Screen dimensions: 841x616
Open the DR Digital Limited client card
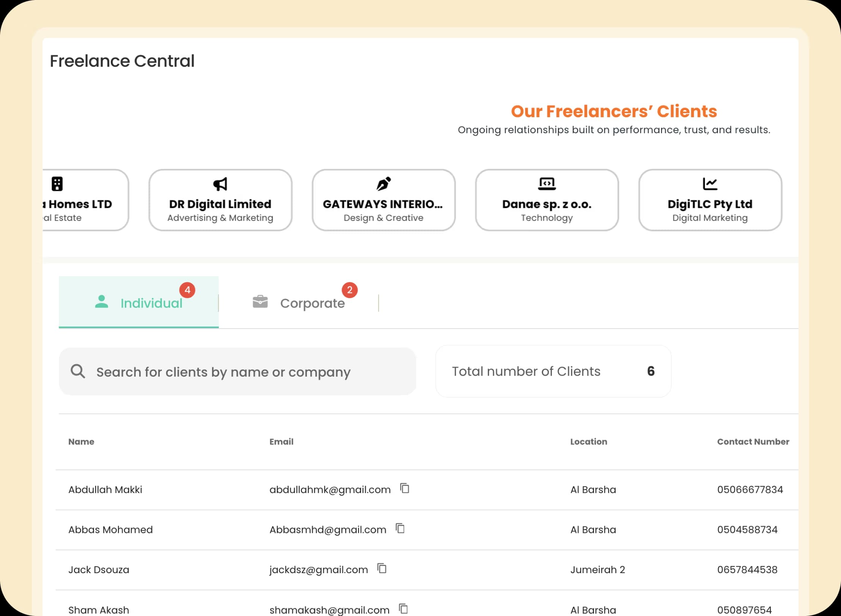click(x=220, y=200)
